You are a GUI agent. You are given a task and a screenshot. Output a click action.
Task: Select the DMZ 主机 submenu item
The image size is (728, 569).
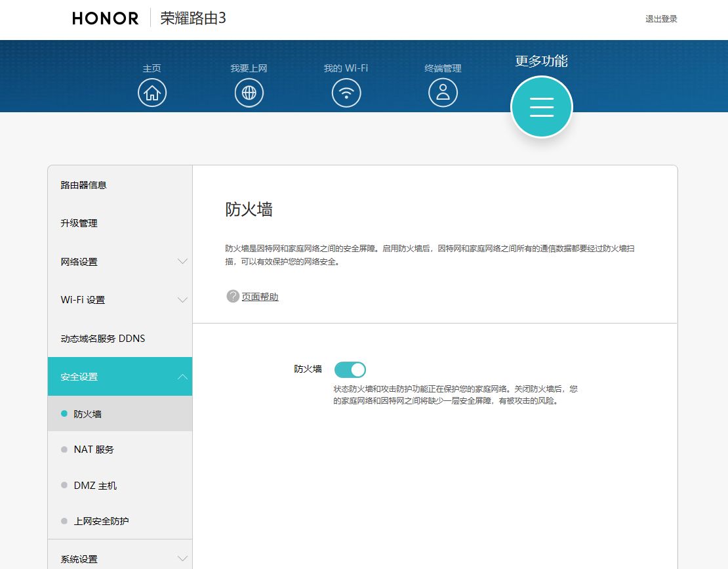(x=120, y=486)
